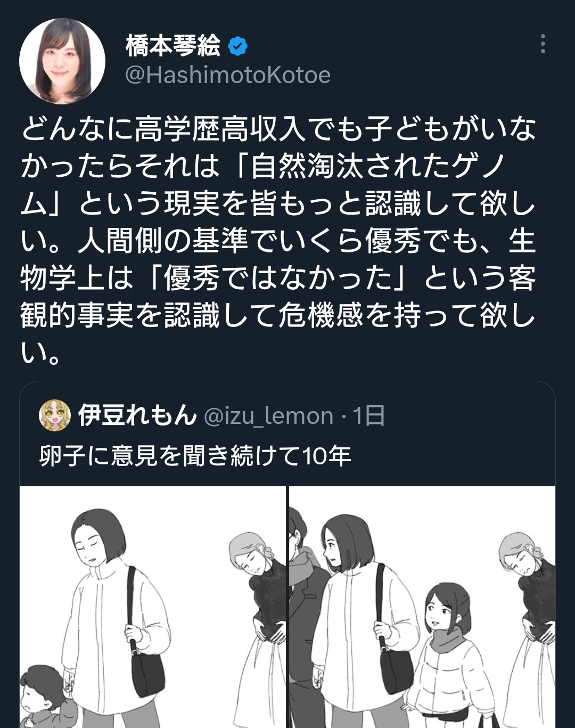Screen dimensions: 575x728
Task: Open the quoted tweet card header
Action: pos(287,415)
